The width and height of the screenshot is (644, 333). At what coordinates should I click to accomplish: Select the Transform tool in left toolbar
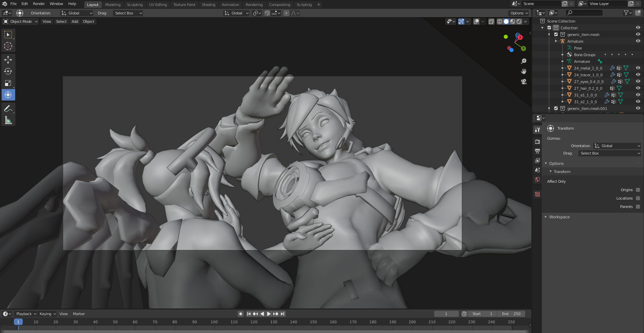coord(8,95)
